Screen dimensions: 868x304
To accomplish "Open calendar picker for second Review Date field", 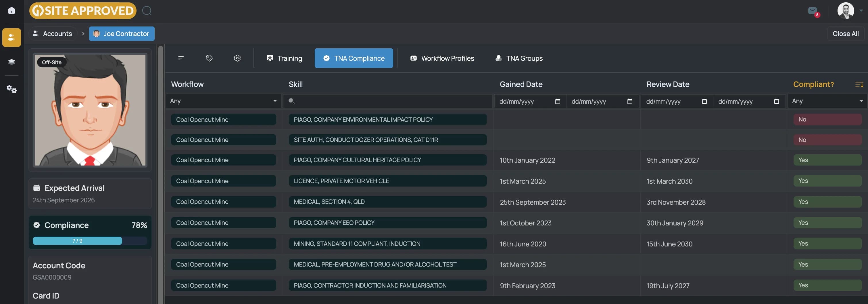I will pyautogui.click(x=776, y=101).
